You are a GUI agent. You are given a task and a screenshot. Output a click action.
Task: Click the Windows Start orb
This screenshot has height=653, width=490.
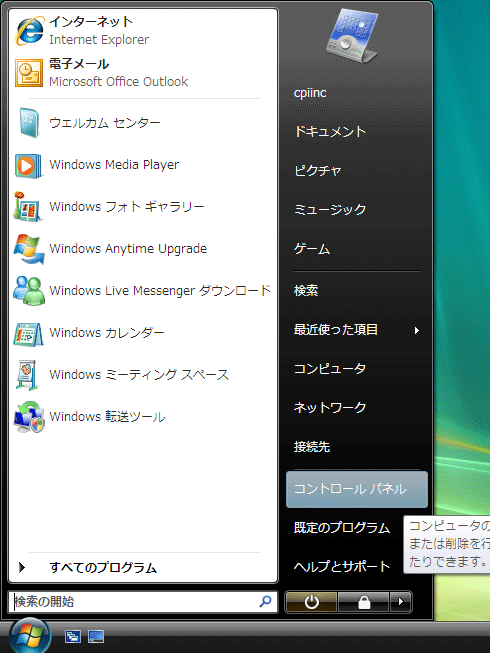click(x=29, y=636)
